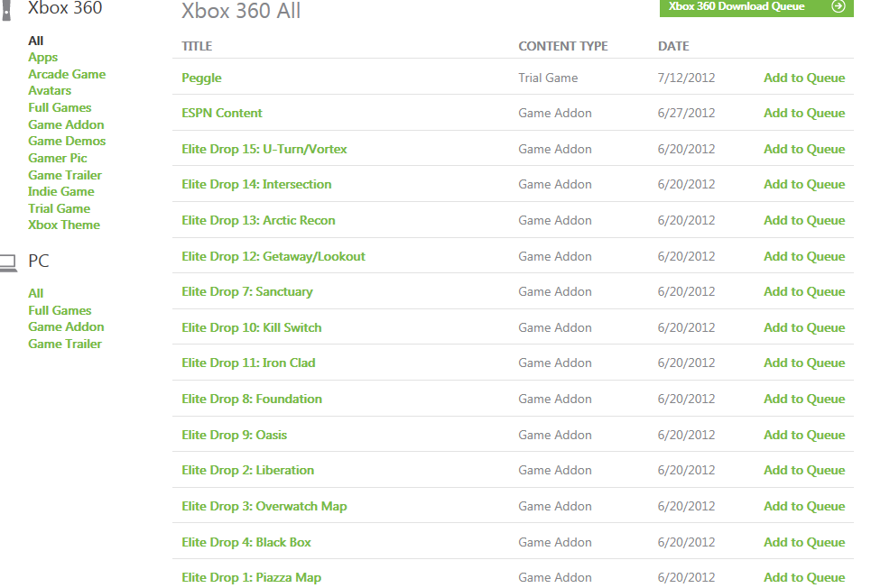This screenshot has height=588, width=871.
Task: Open Elite Drop 11: Iron Clad
Action: (248, 363)
